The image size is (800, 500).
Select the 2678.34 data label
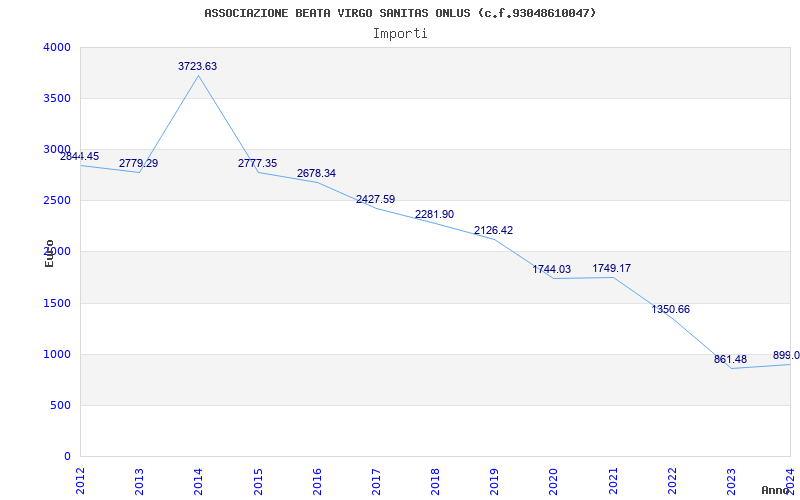pyautogui.click(x=316, y=174)
